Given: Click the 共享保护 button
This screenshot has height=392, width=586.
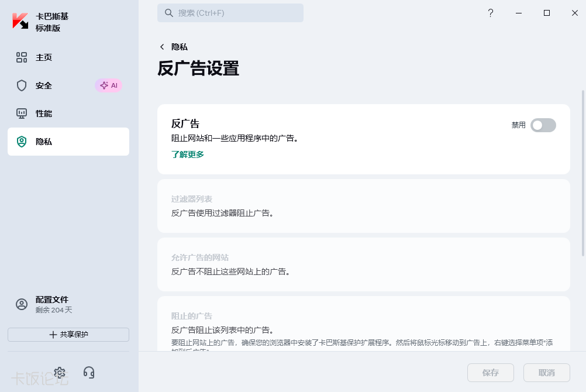Looking at the screenshot, I should tap(68, 335).
